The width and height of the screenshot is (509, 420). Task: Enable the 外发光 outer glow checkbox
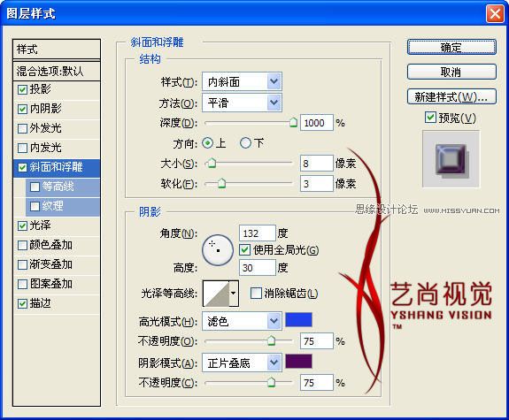22,128
